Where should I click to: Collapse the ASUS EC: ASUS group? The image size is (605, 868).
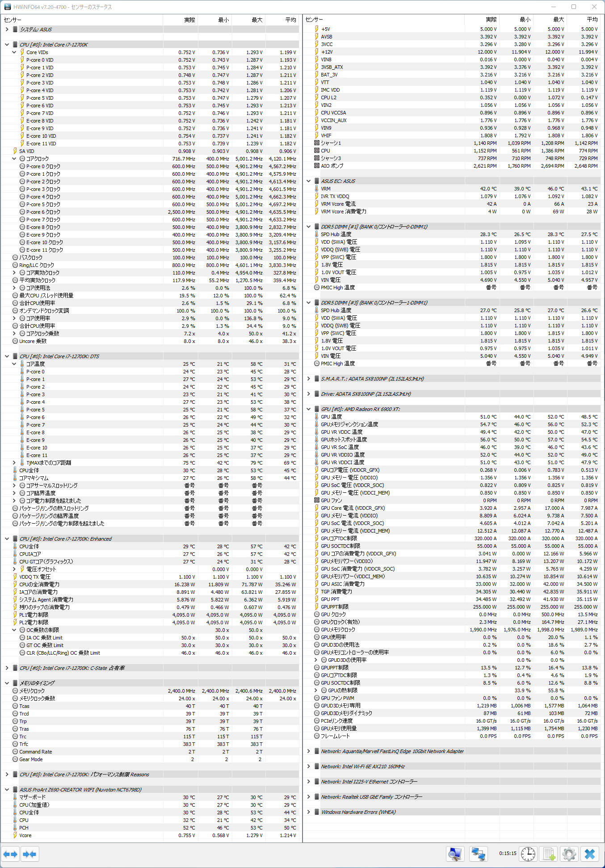[x=308, y=181]
